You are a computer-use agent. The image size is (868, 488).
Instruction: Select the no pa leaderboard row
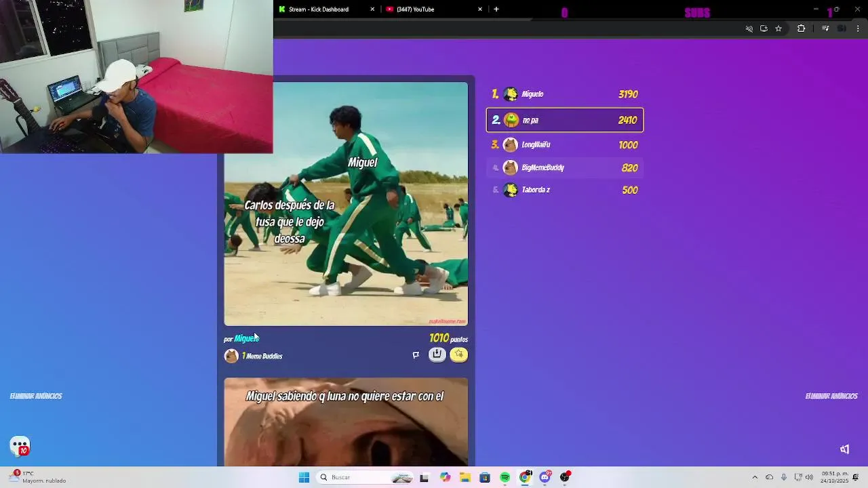565,120
